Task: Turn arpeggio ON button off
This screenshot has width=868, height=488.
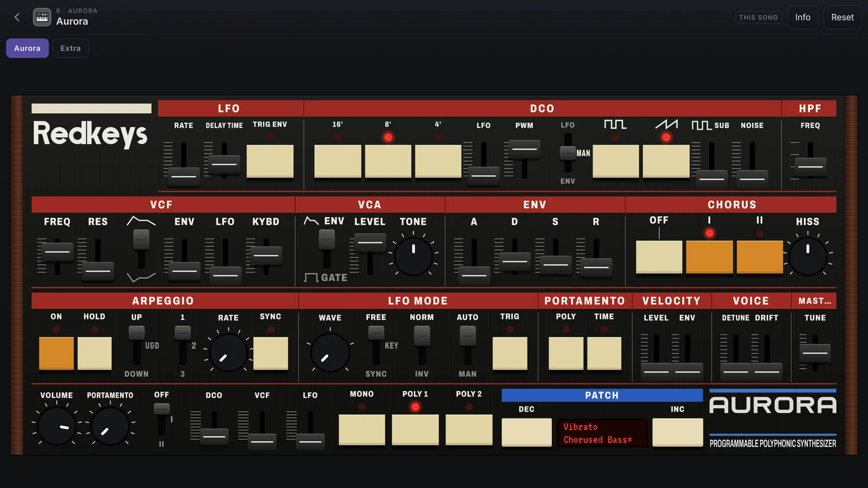Action: click(56, 354)
